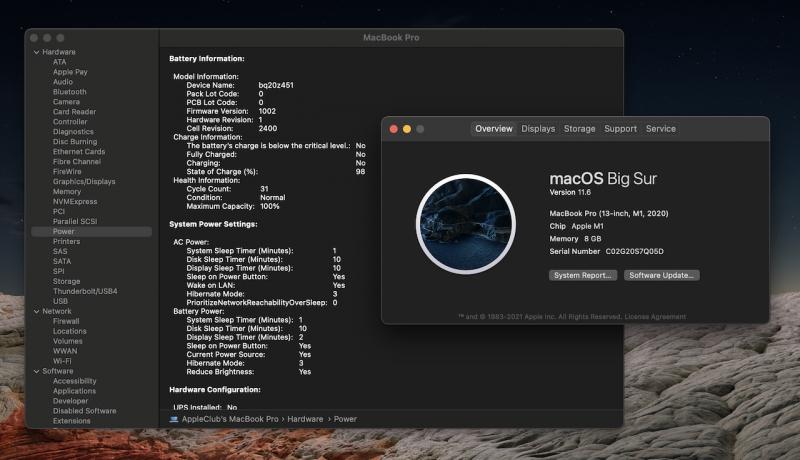This screenshot has width=800, height=460.
Task: Select Fibre Channel in the sidebar
Action: pyautogui.click(x=77, y=162)
